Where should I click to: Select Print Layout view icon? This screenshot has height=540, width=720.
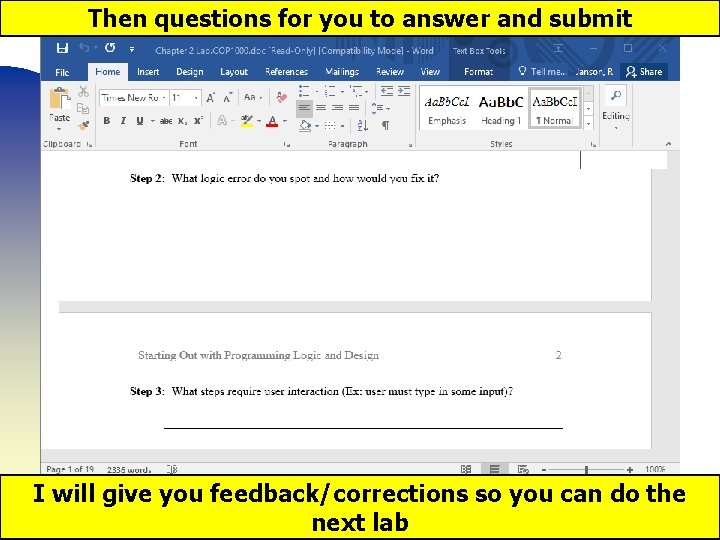point(495,469)
